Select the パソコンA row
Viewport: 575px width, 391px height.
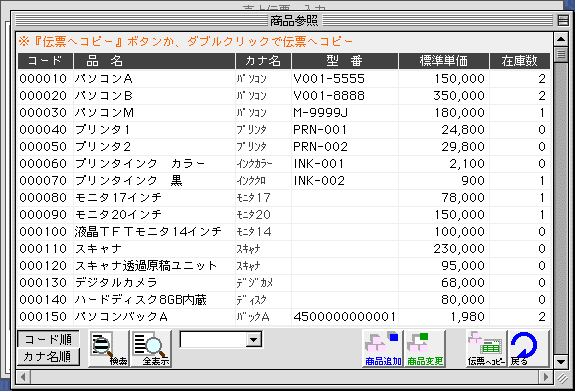coord(283,79)
